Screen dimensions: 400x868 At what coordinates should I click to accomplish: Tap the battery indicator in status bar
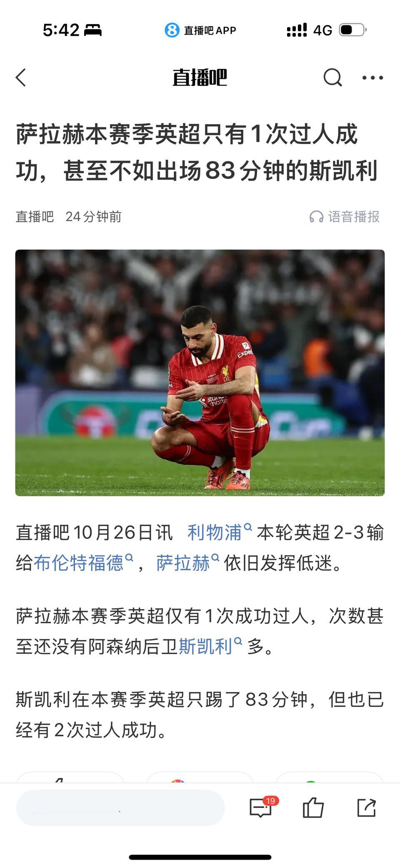point(352,30)
